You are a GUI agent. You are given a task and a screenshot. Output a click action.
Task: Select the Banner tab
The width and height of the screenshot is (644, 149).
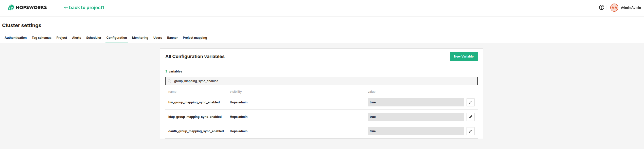coord(172,38)
